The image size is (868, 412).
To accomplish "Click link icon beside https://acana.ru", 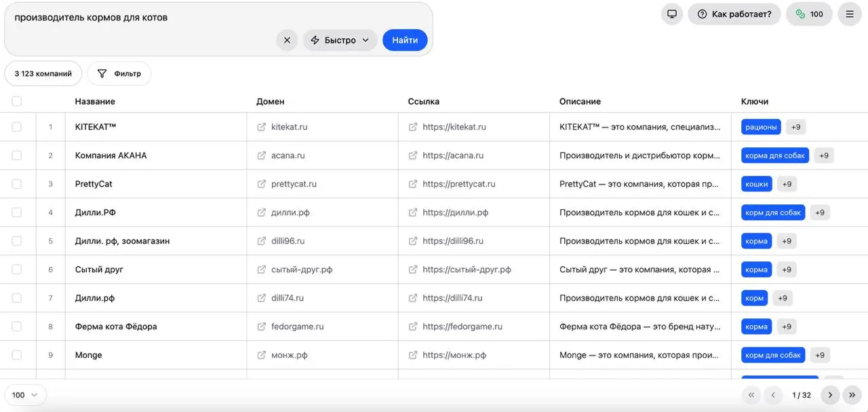I will coord(413,155).
